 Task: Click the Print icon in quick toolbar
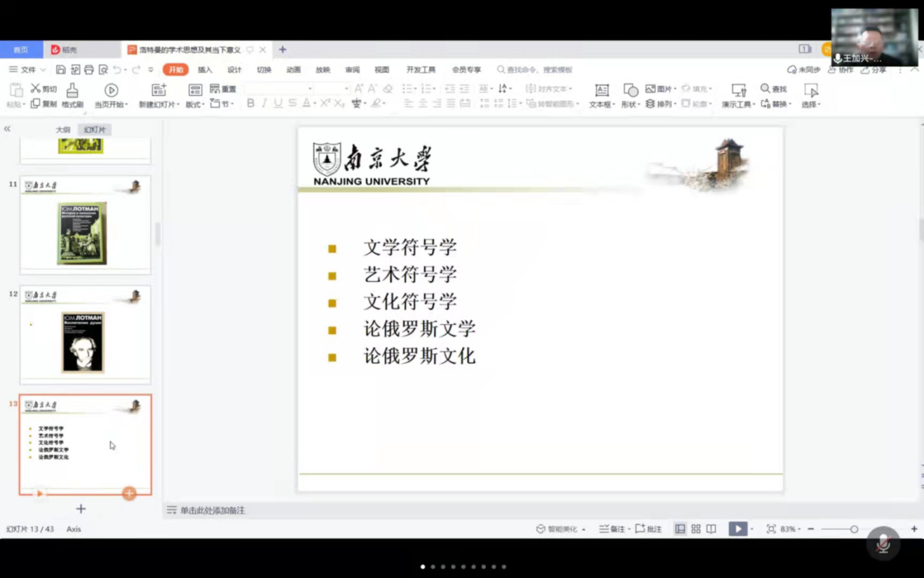[89, 69]
